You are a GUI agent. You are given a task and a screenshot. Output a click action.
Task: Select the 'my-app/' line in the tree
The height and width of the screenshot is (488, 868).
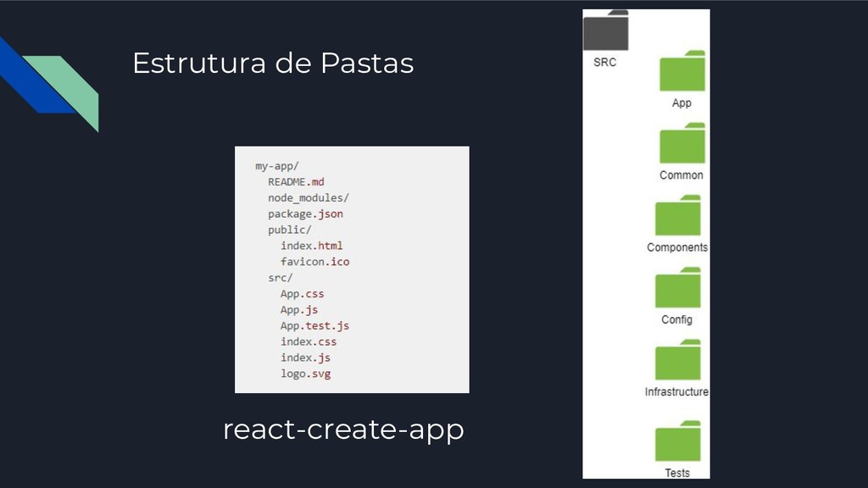pyautogui.click(x=277, y=166)
